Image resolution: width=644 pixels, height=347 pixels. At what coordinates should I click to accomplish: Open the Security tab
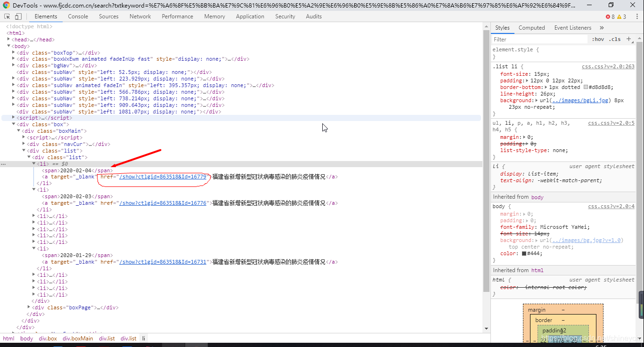coord(285,16)
